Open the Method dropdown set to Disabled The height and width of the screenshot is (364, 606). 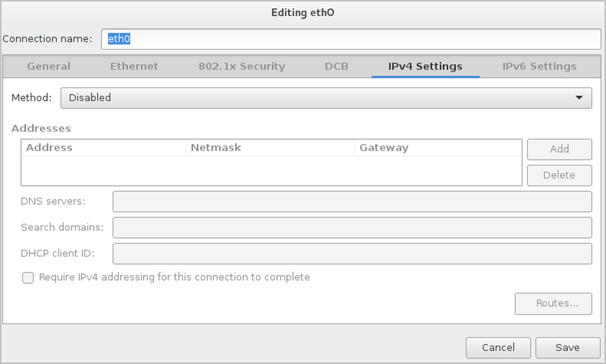(x=326, y=98)
